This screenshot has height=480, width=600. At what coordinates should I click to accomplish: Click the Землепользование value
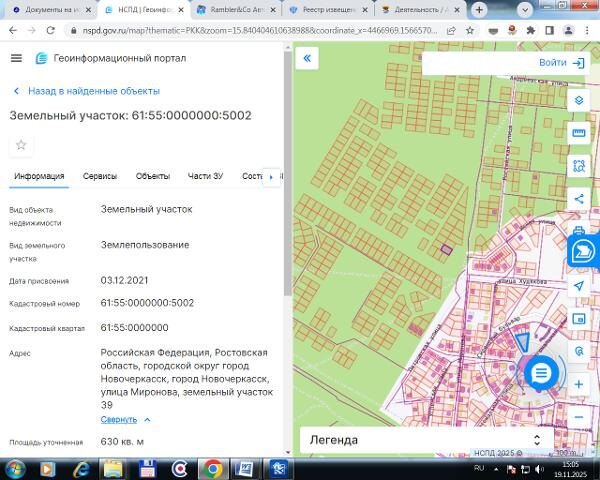[x=145, y=245]
